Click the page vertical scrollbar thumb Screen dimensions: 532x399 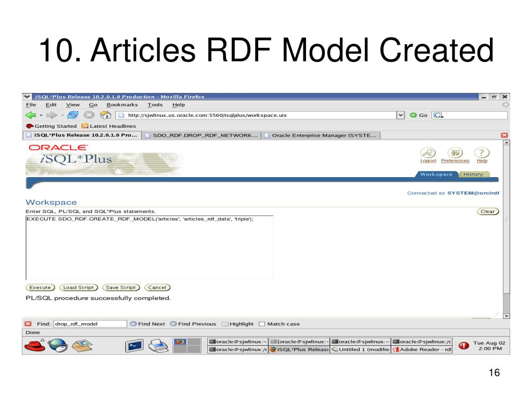[506, 219]
